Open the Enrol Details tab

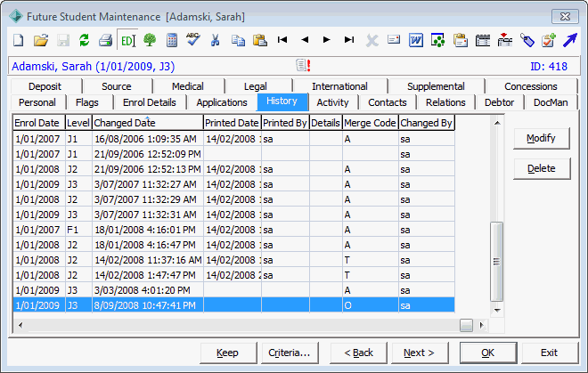tap(150, 102)
